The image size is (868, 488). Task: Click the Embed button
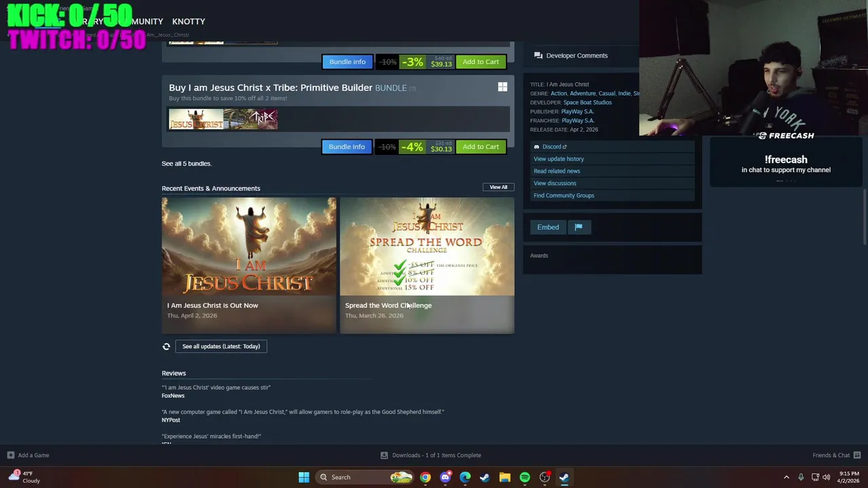[x=548, y=227]
